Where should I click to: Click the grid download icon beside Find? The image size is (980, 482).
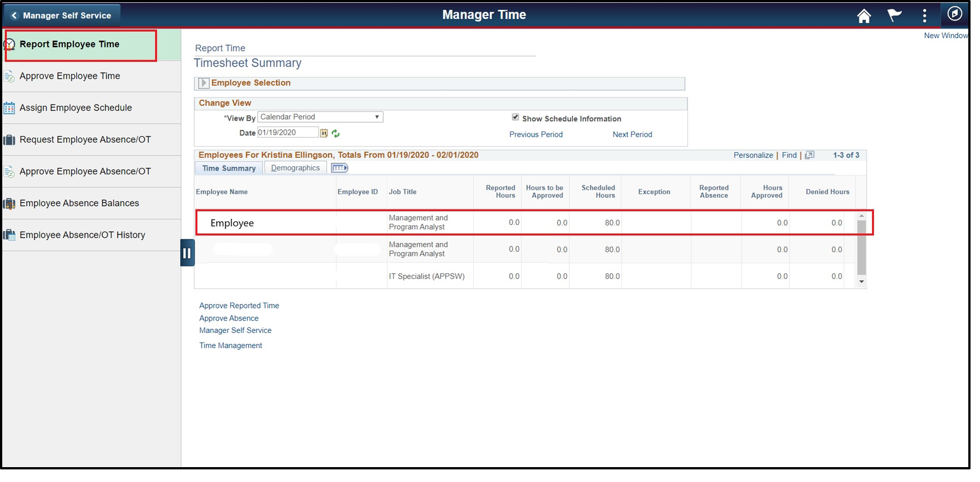pyautogui.click(x=810, y=155)
